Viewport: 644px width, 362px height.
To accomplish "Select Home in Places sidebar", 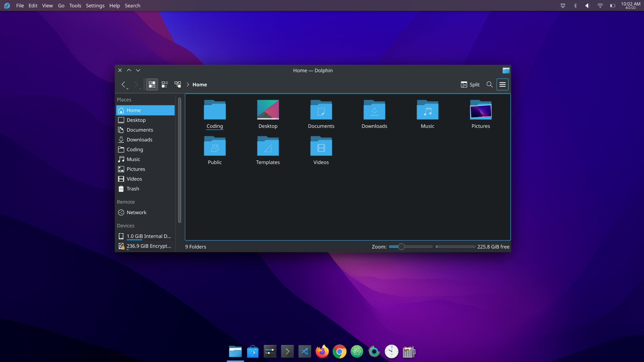I will pyautogui.click(x=145, y=110).
